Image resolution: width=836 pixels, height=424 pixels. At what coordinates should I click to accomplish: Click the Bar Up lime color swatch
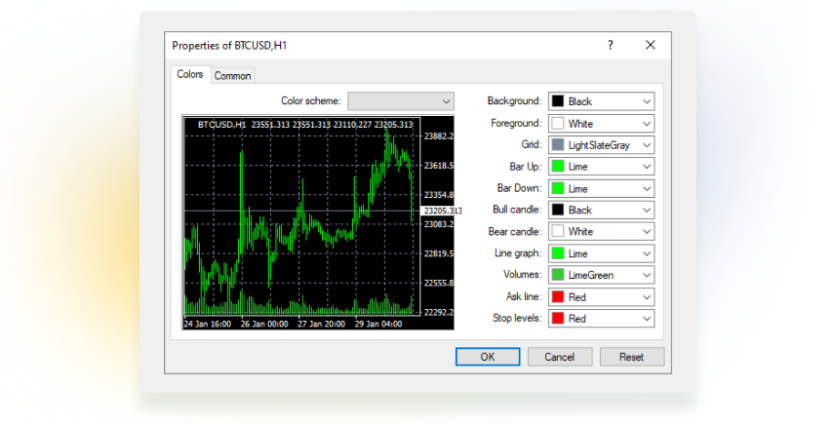click(557, 166)
